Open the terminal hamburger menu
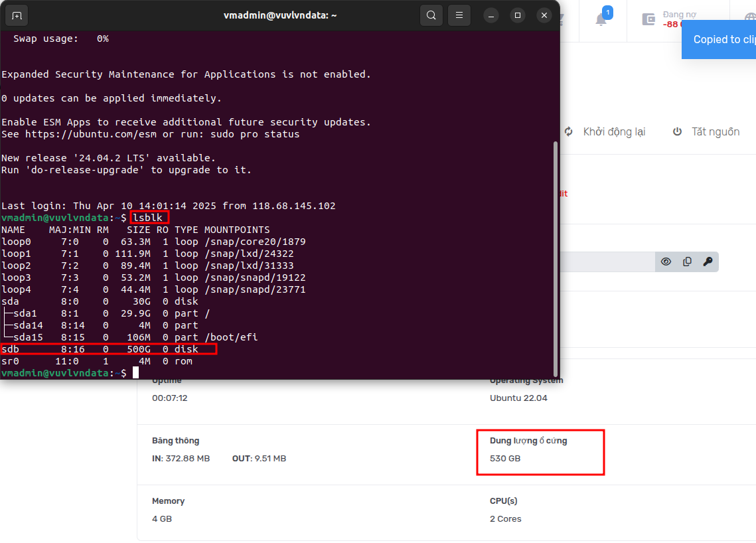 coord(458,15)
